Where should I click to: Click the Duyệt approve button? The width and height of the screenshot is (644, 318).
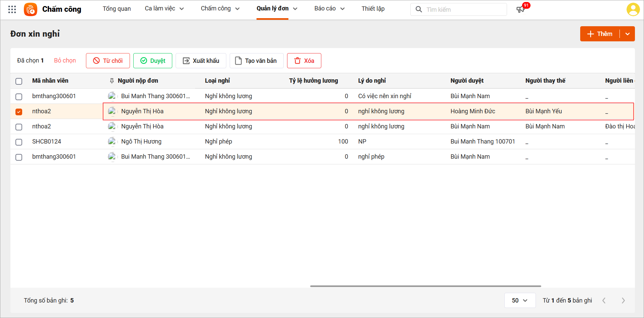point(153,61)
